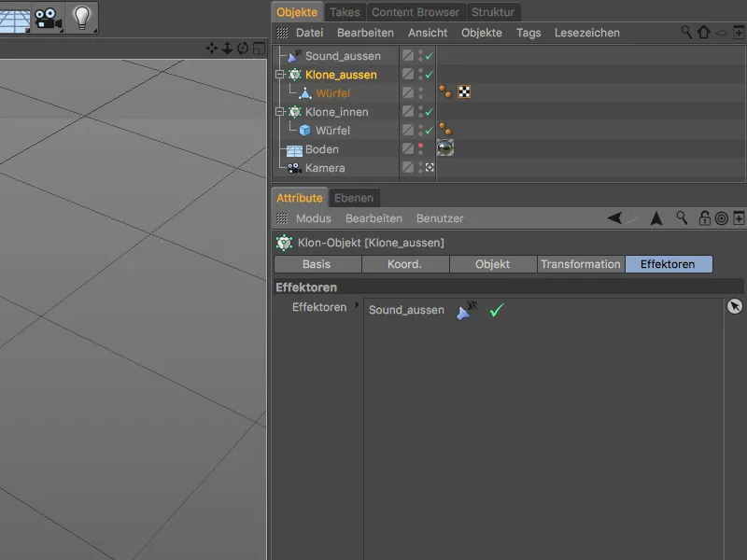Click the Klone_innen cloner icon
The width and height of the screenshot is (747, 560).
tap(295, 112)
